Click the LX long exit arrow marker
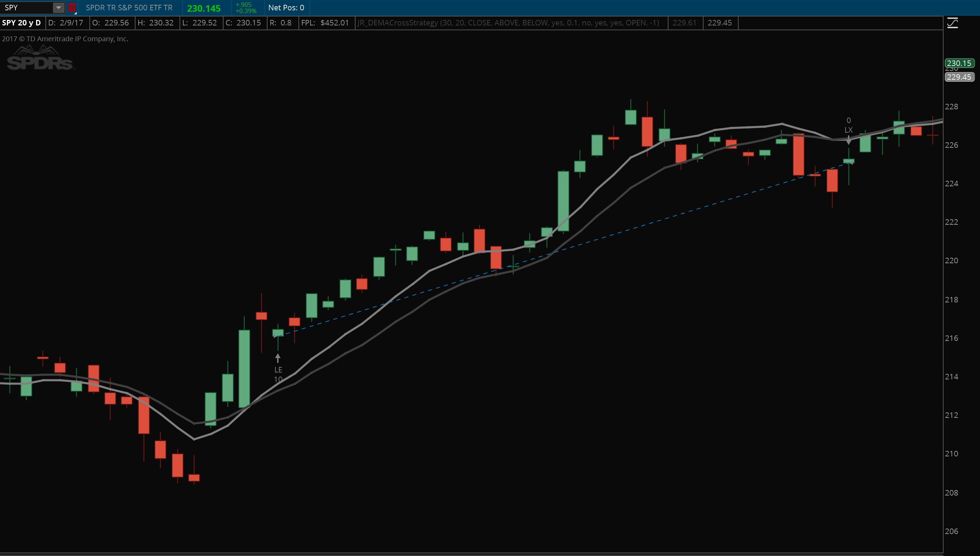The image size is (980, 556). click(x=849, y=140)
